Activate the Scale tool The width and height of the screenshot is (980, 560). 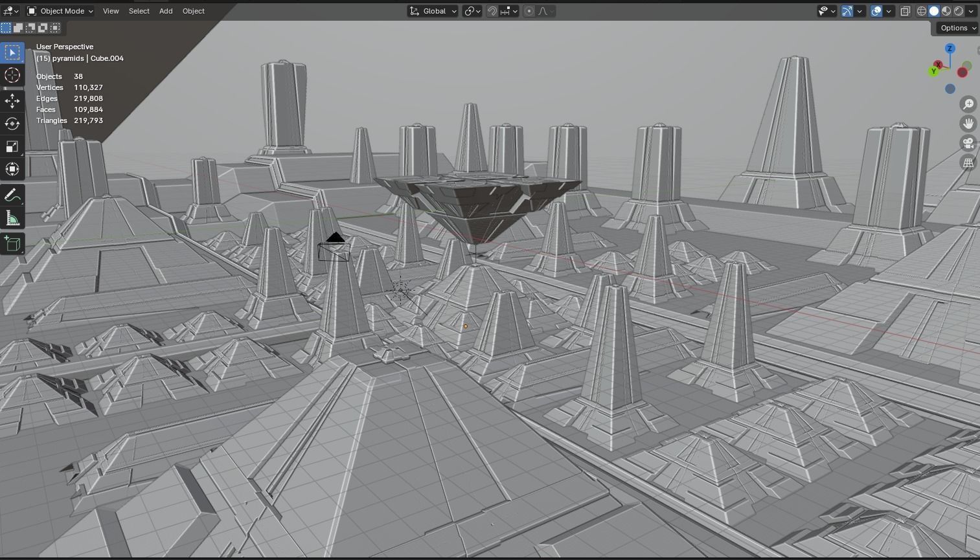pos(12,146)
